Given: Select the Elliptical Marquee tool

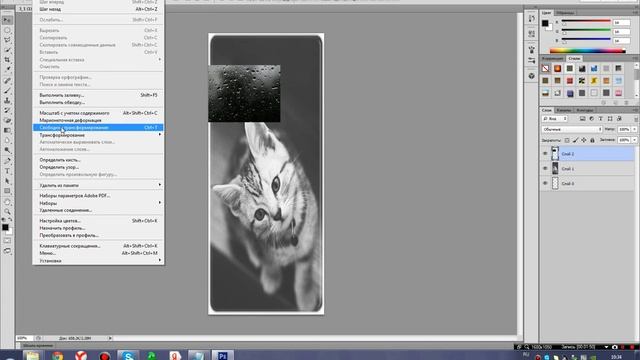Looking at the screenshot, I should 7,30.
